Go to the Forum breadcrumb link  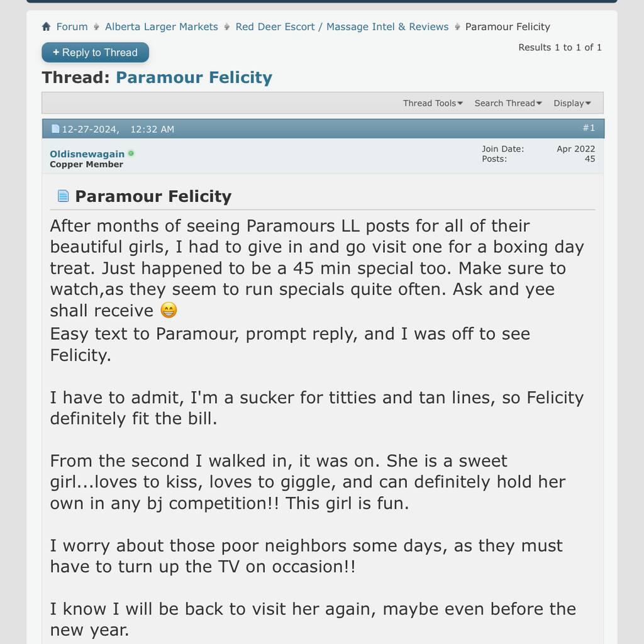pyautogui.click(x=72, y=27)
